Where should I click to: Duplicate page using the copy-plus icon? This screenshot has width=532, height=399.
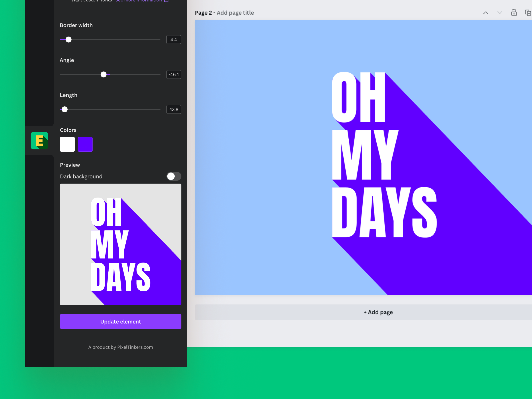(x=528, y=13)
